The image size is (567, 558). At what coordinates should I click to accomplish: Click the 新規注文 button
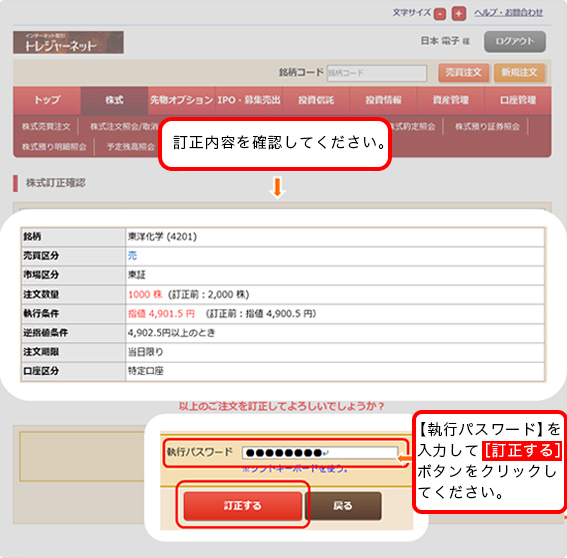[x=519, y=73]
